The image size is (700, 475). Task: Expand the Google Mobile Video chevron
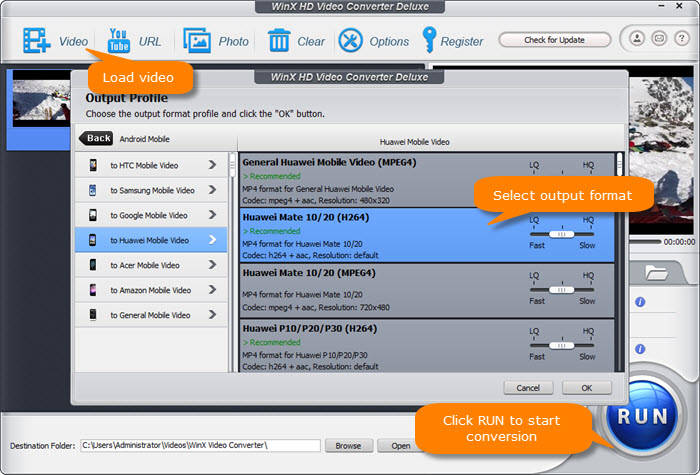(212, 215)
